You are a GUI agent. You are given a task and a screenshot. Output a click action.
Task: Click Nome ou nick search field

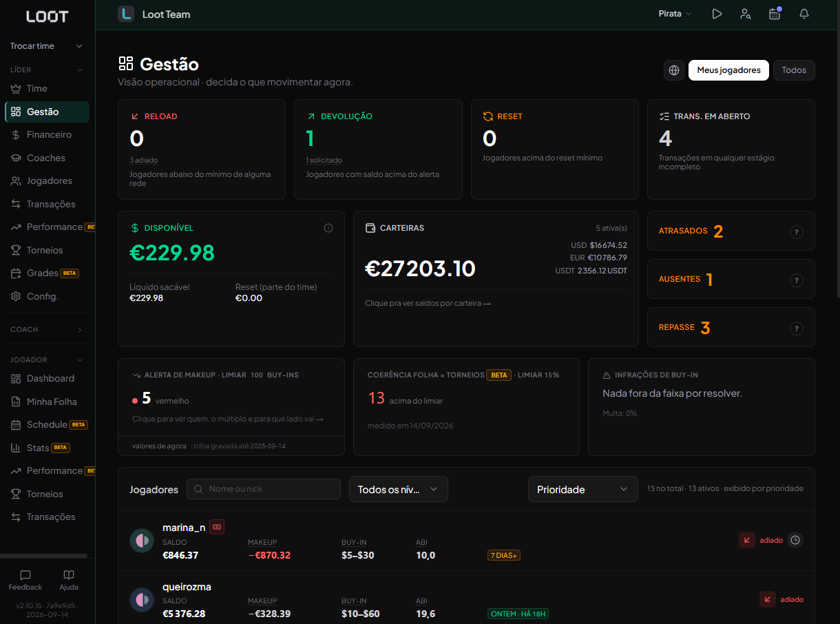[x=264, y=489]
